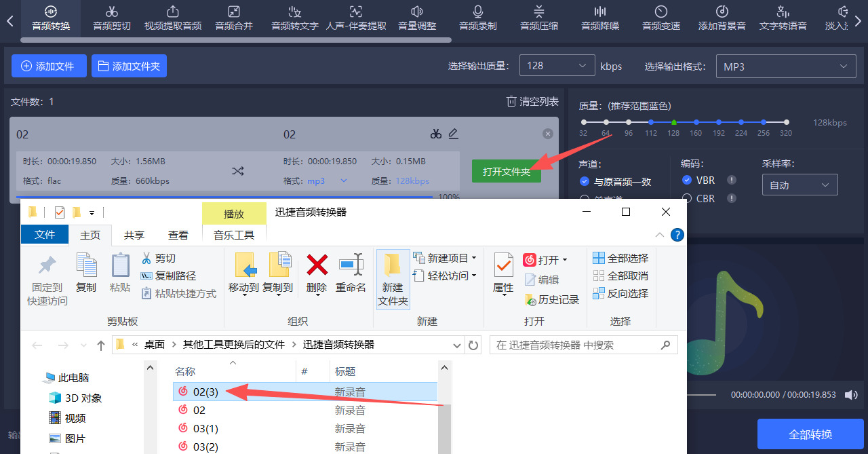
Task: Select the 音频转换 tab
Action: click(51, 18)
